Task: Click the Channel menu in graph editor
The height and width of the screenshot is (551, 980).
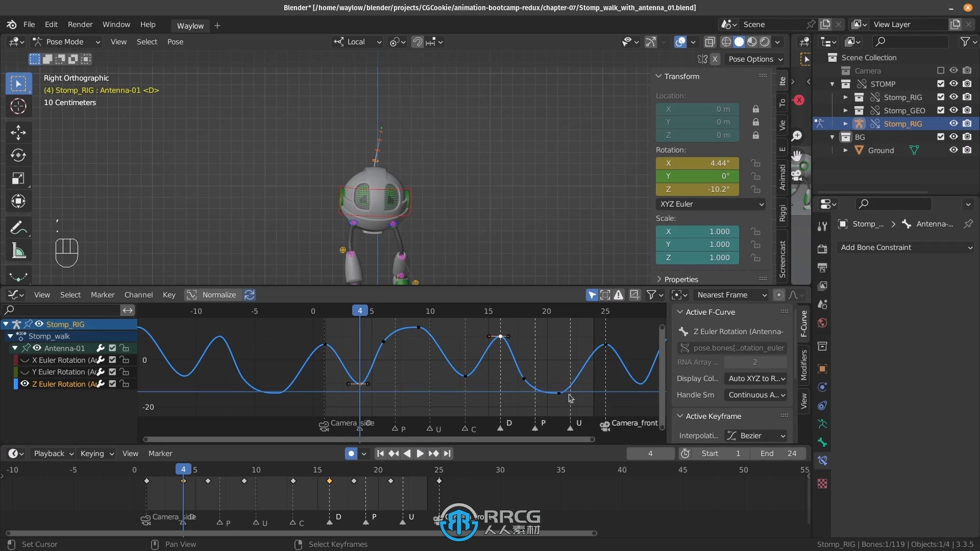Action: 139,295
